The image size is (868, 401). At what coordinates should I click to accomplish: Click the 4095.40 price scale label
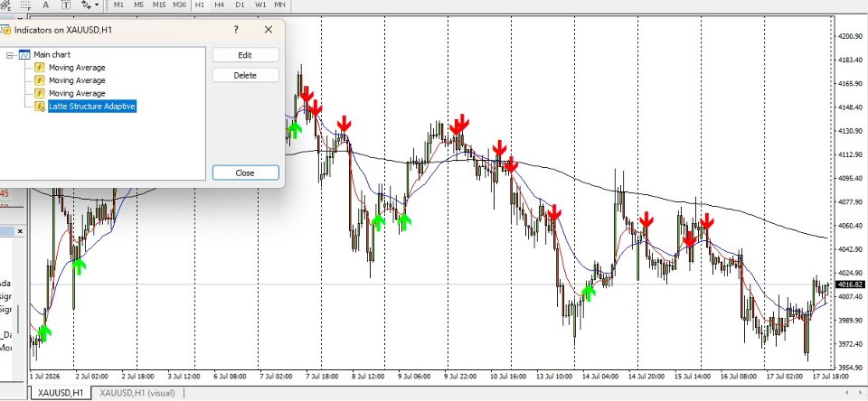pyautogui.click(x=851, y=178)
